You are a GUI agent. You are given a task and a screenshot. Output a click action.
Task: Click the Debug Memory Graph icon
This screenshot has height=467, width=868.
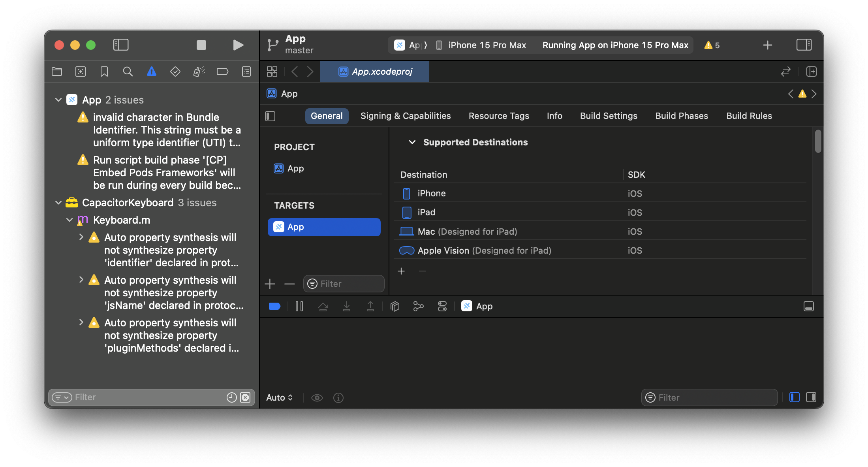[x=418, y=306]
